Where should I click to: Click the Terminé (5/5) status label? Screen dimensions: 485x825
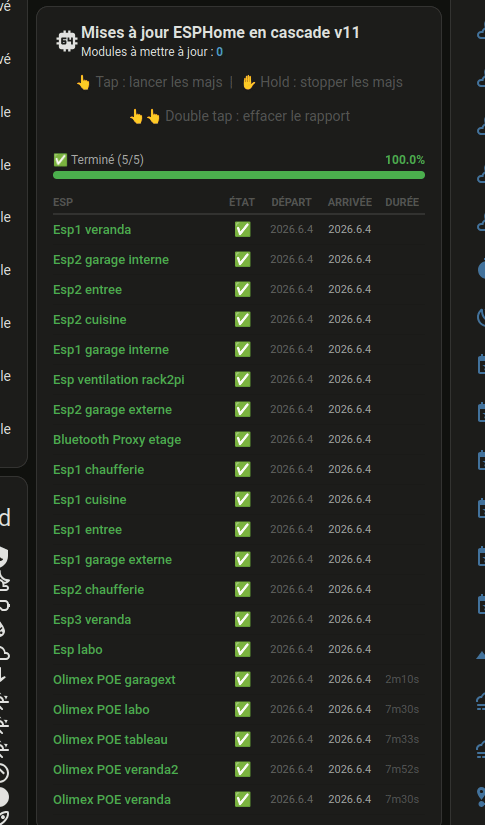coord(99,160)
